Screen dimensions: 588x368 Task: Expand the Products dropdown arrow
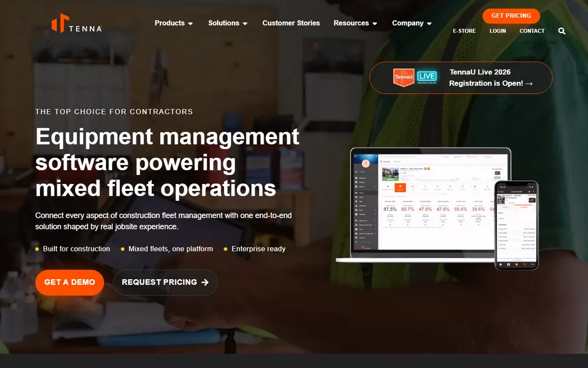click(190, 24)
